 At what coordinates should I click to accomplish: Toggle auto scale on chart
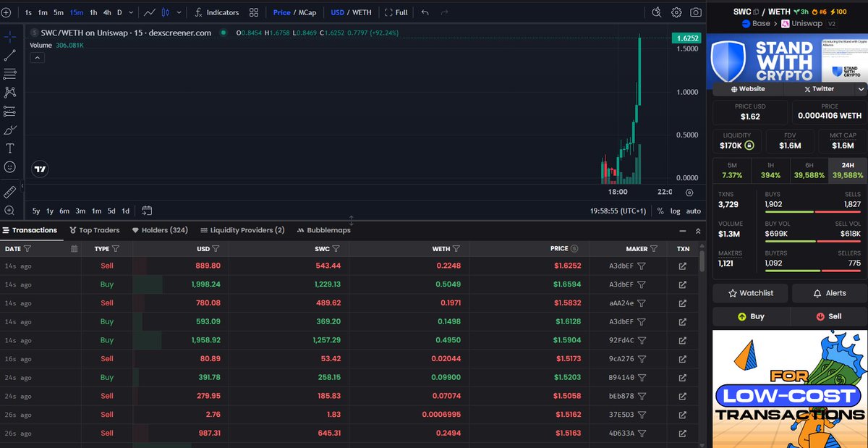(x=693, y=211)
